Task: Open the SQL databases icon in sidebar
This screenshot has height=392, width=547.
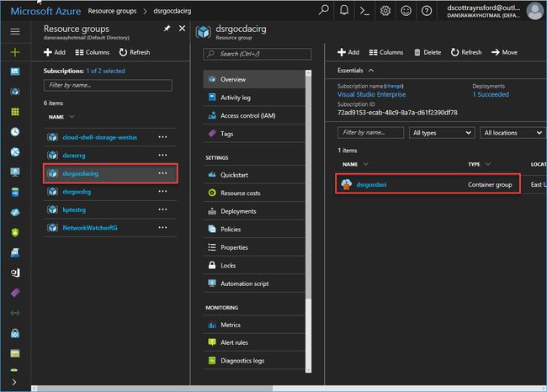Action: (x=15, y=192)
